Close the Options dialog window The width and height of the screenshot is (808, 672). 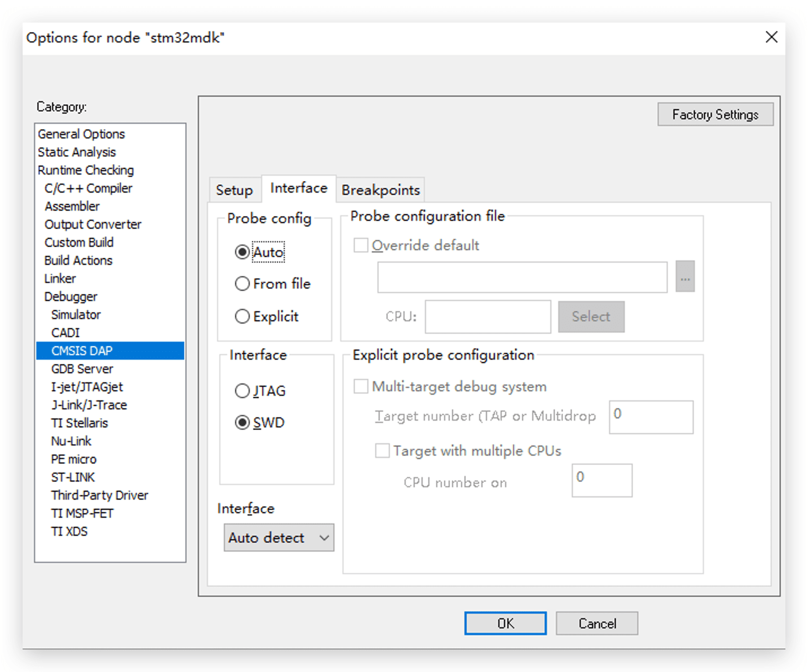tap(771, 37)
